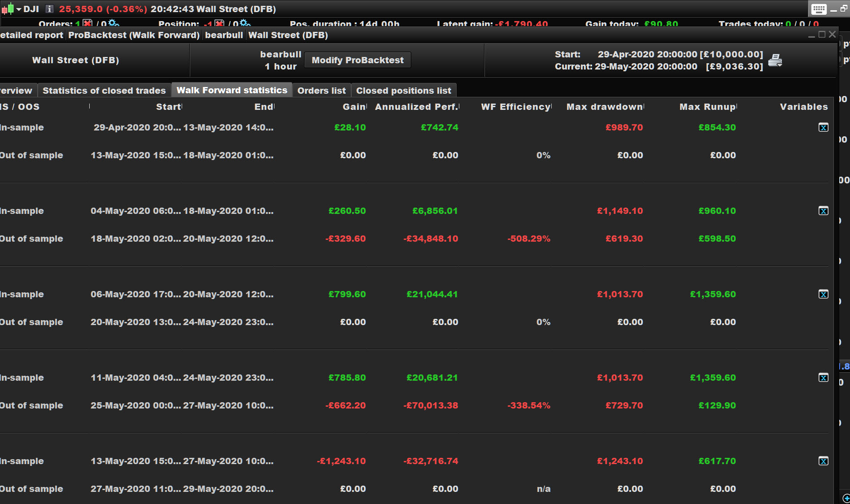Click the annualized performance -£32,716.74
Viewport: 850px width, 504px height.
(x=431, y=461)
